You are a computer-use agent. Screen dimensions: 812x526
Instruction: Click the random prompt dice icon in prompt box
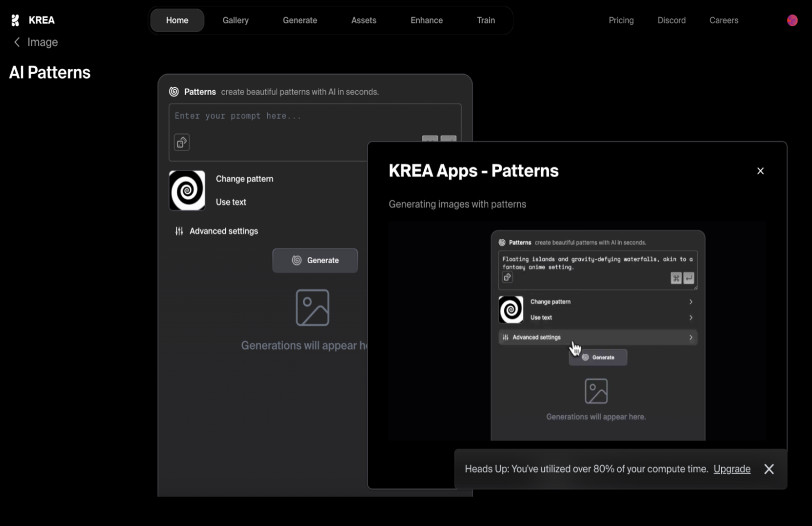(182, 143)
